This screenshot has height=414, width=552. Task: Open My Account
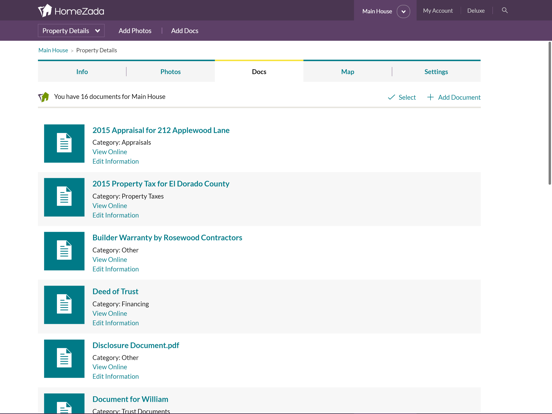[x=438, y=11]
